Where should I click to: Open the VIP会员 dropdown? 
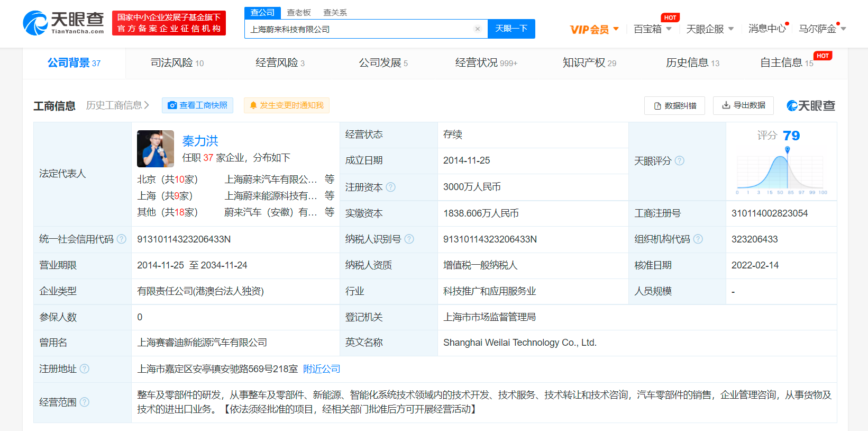point(594,29)
